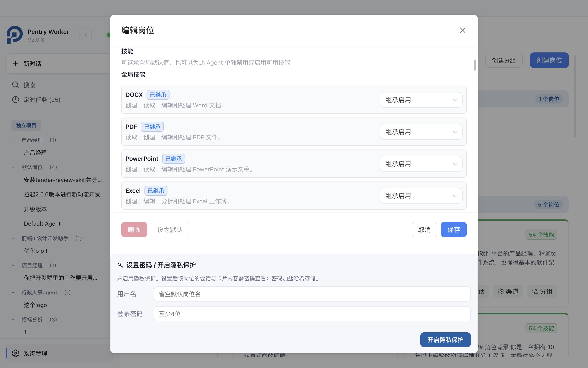Open the 优化p p t conversation

35,251
